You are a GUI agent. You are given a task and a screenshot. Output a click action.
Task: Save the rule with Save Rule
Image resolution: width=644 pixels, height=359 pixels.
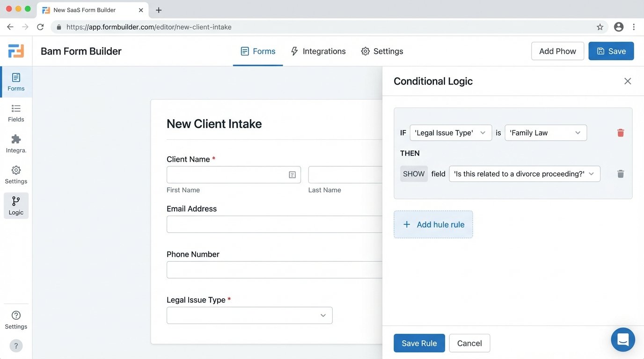coord(419,343)
